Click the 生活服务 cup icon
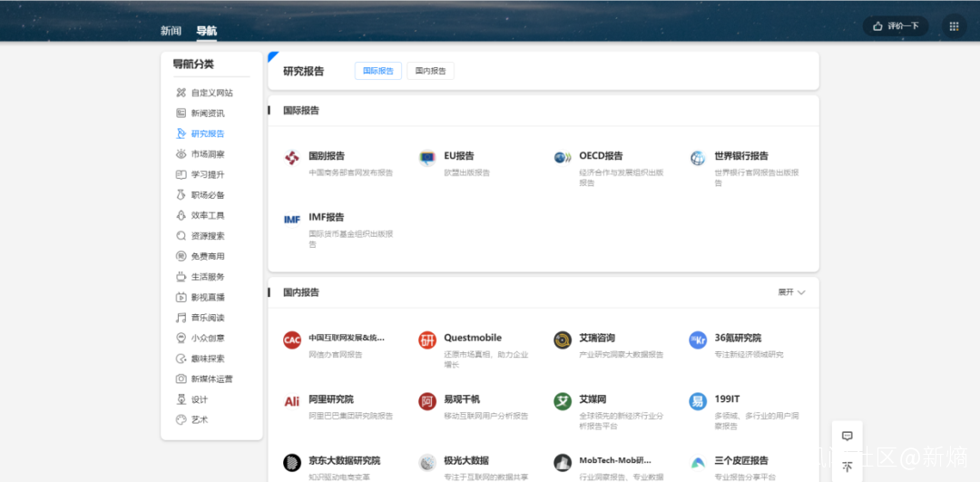 tap(181, 276)
